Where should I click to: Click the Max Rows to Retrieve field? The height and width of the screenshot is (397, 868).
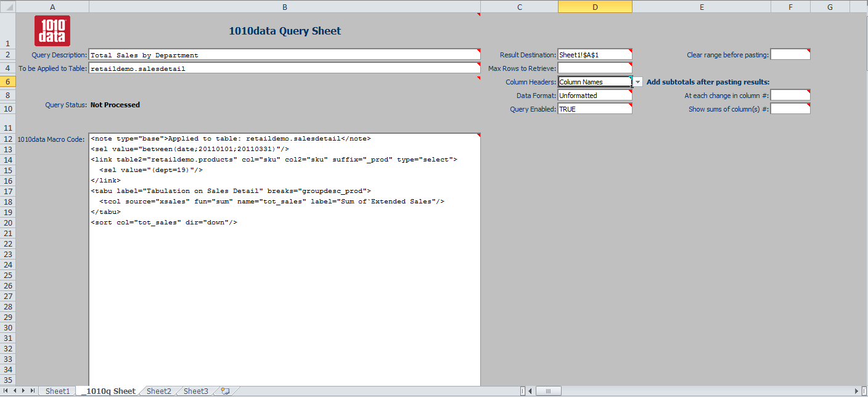[x=595, y=68]
